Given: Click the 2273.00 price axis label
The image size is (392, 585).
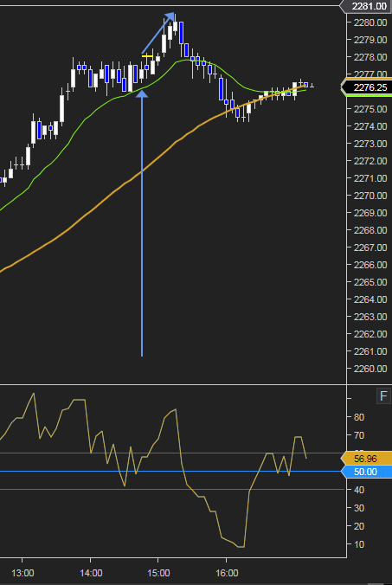Looking at the screenshot, I should pos(370,144).
